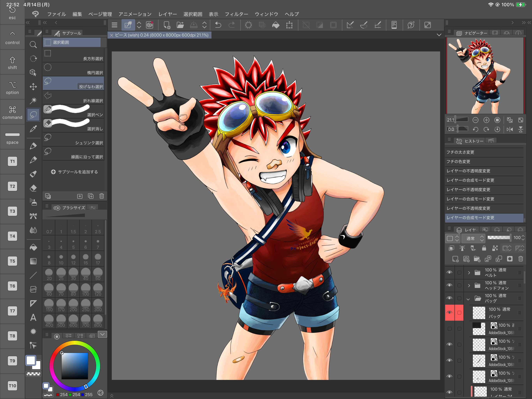This screenshot has width=532, height=399.
Task: Zoom in in Navigator panel
Action: (x=486, y=120)
